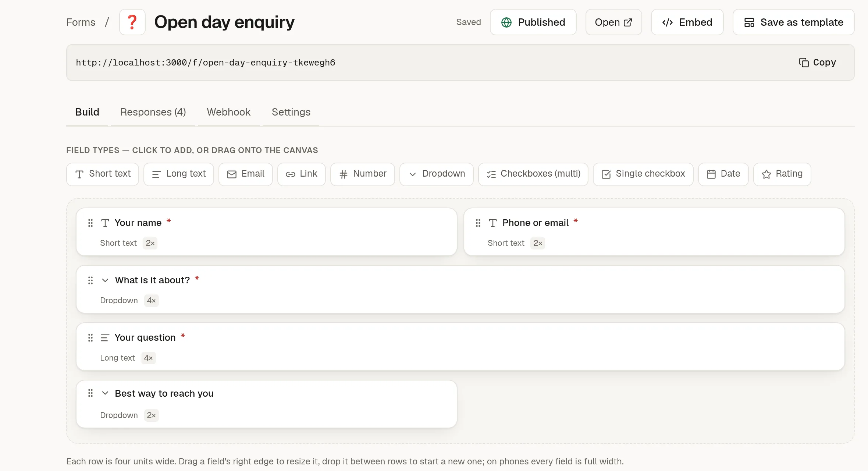Add a Rating field type

pos(782,174)
